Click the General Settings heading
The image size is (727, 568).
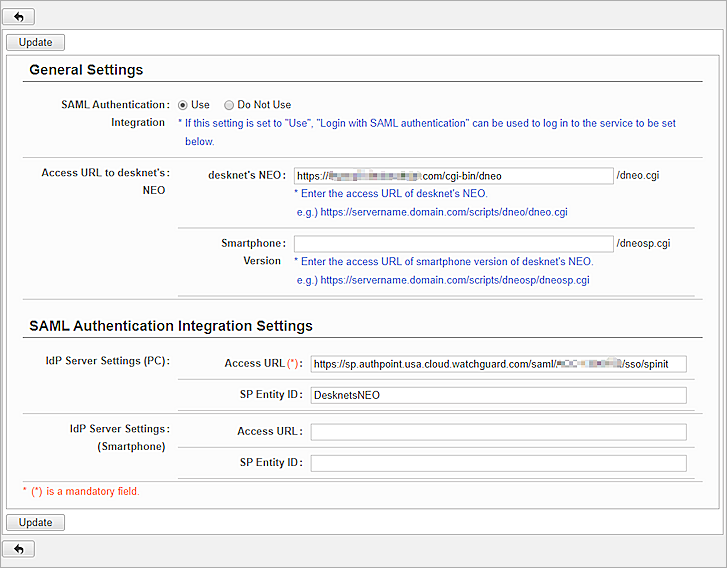86,70
